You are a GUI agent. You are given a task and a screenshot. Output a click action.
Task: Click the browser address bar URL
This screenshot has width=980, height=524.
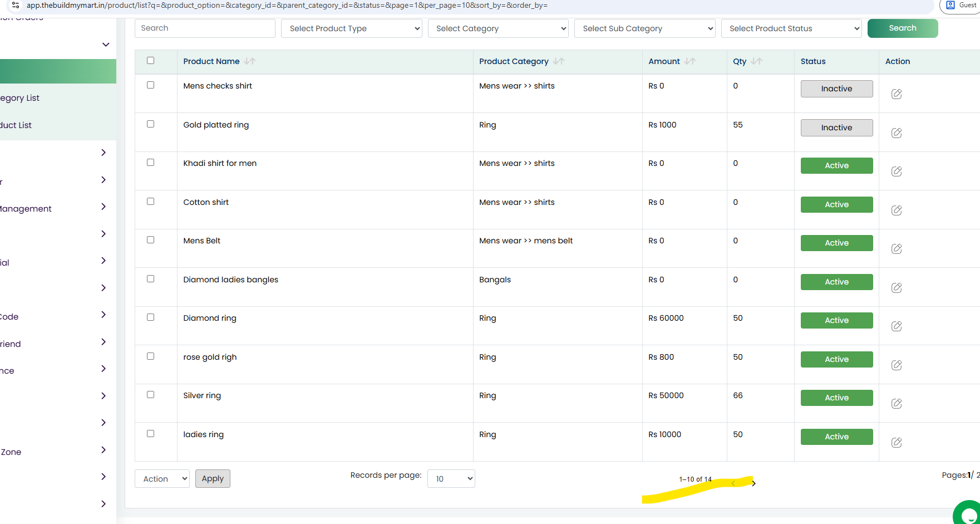pyautogui.click(x=287, y=6)
